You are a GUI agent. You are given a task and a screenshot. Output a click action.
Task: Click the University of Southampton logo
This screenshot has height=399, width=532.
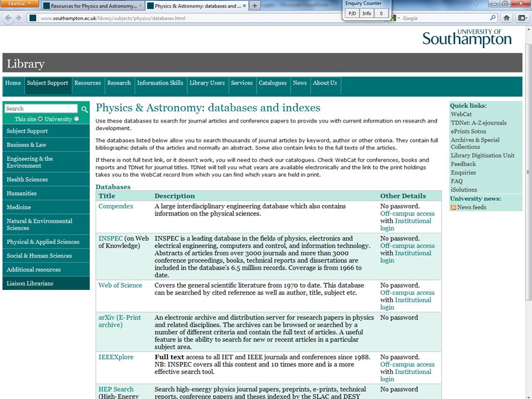(x=467, y=38)
